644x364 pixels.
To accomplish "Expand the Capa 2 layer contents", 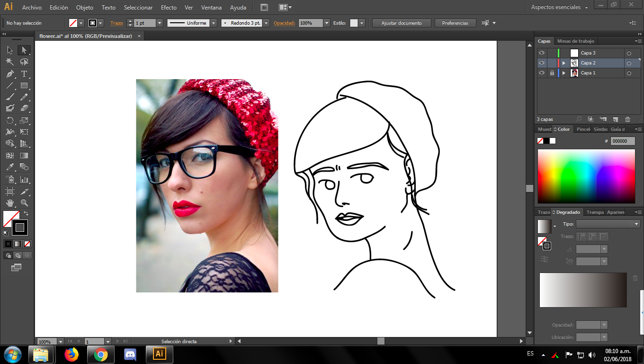I will coord(563,63).
